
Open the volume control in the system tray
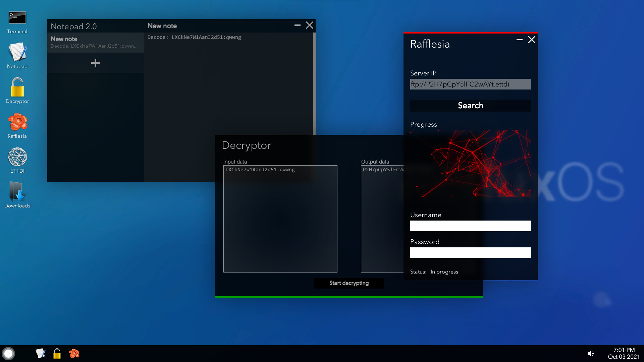click(x=591, y=353)
